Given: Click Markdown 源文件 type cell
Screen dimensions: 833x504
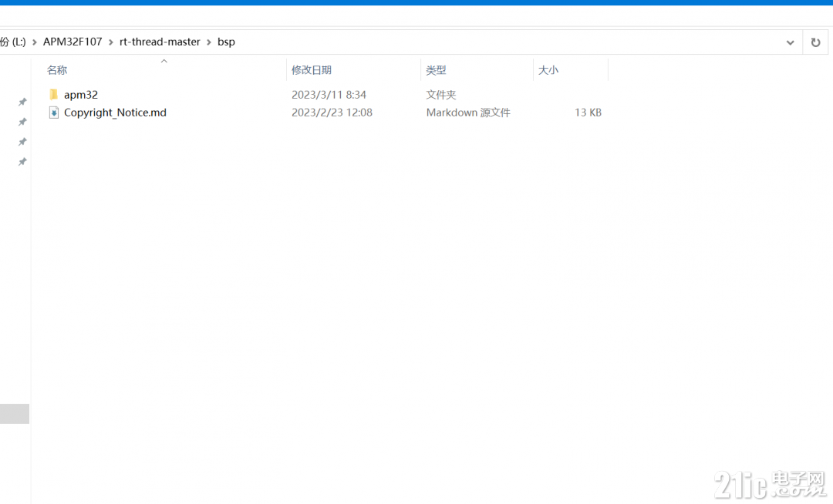Looking at the screenshot, I should point(468,113).
